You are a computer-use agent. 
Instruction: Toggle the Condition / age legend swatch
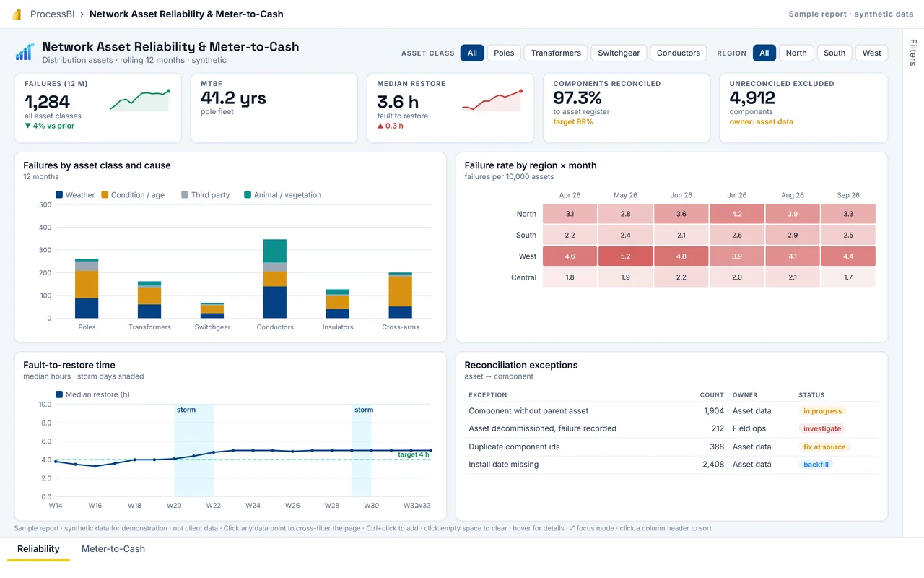click(105, 195)
